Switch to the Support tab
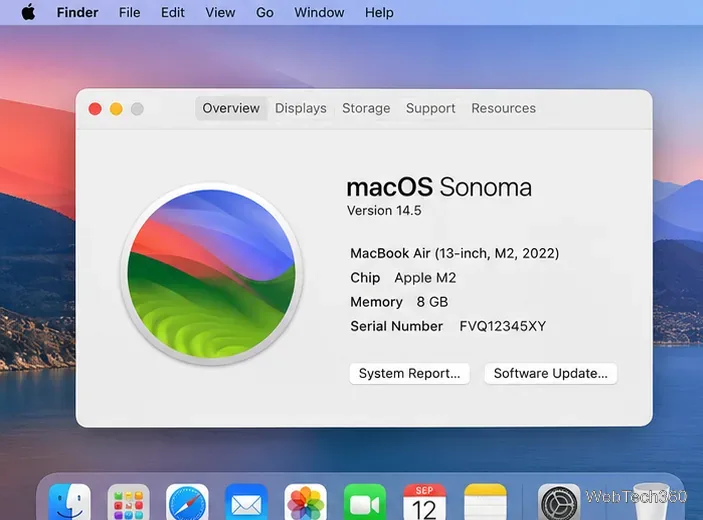The height and width of the screenshot is (520, 703). click(x=430, y=108)
